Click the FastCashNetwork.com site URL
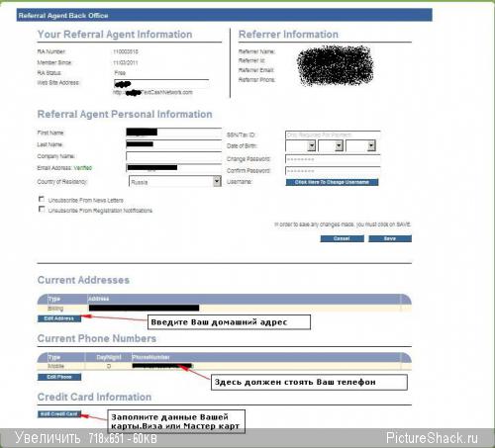 (x=152, y=92)
